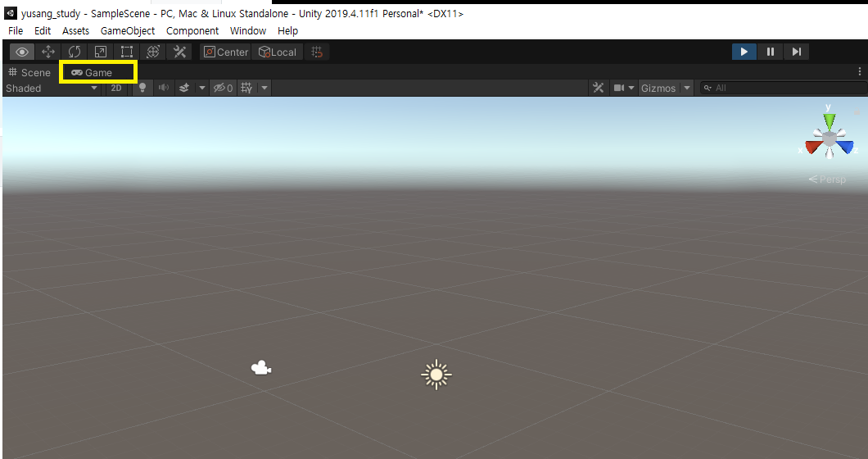The width and height of the screenshot is (868, 459).
Task: Toggle grid snapping icon
Action: click(x=317, y=52)
